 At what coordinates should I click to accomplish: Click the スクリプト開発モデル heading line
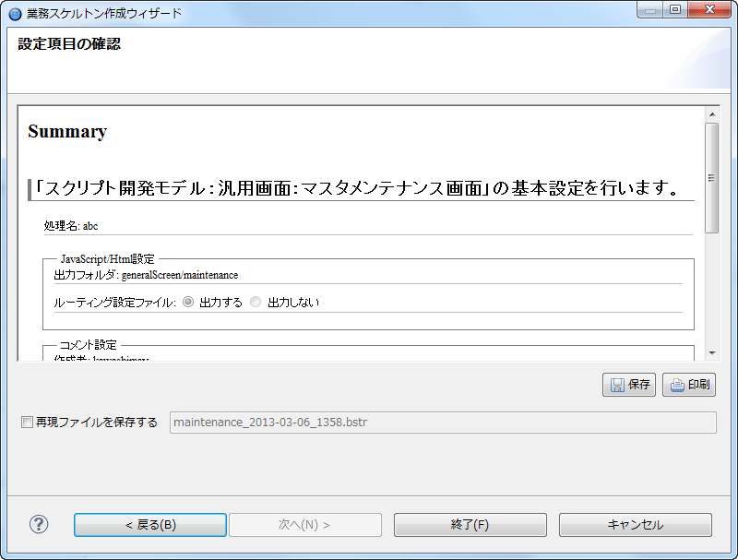click(x=359, y=188)
